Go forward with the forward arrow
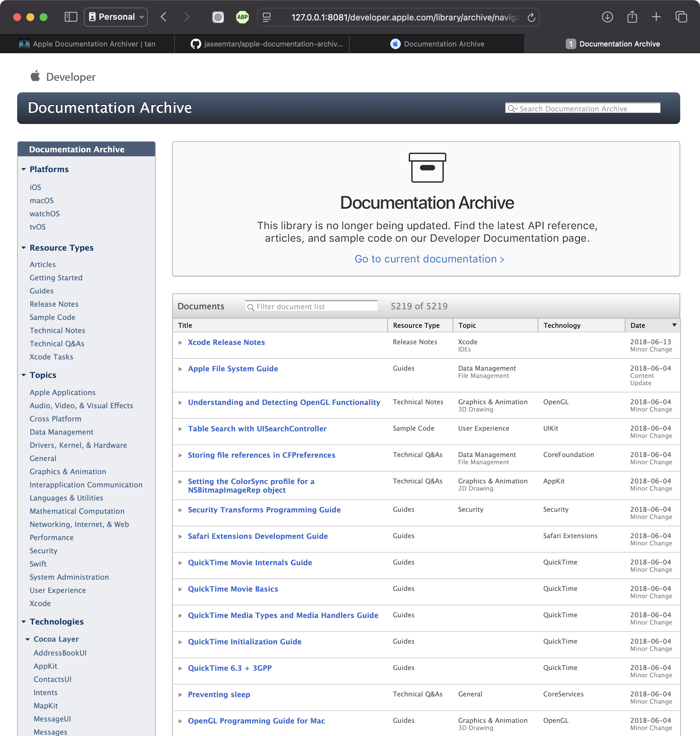Viewport: 700px width, 736px height. click(x=187, y=17)
